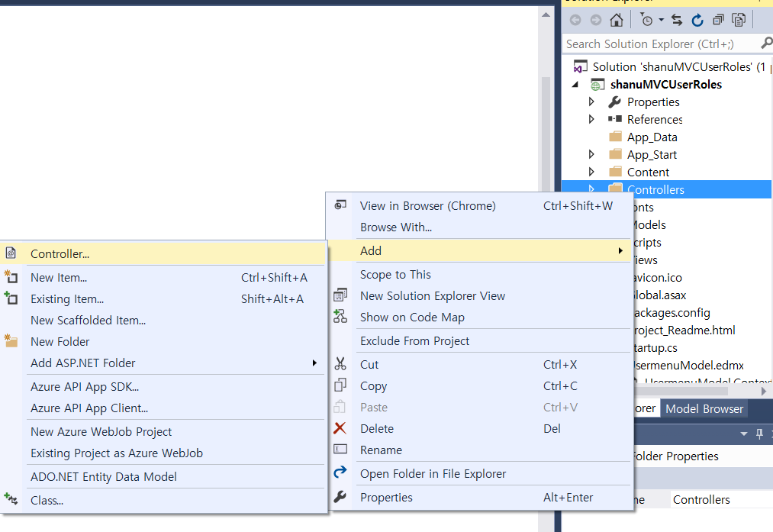773x532 pixels.
Task: Select Open Folder in File Explorer
Action: 480,473
